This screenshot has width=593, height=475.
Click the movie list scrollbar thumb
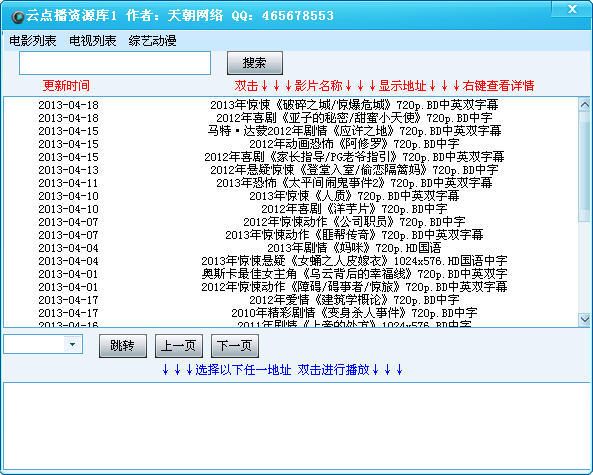pos(584,166)
